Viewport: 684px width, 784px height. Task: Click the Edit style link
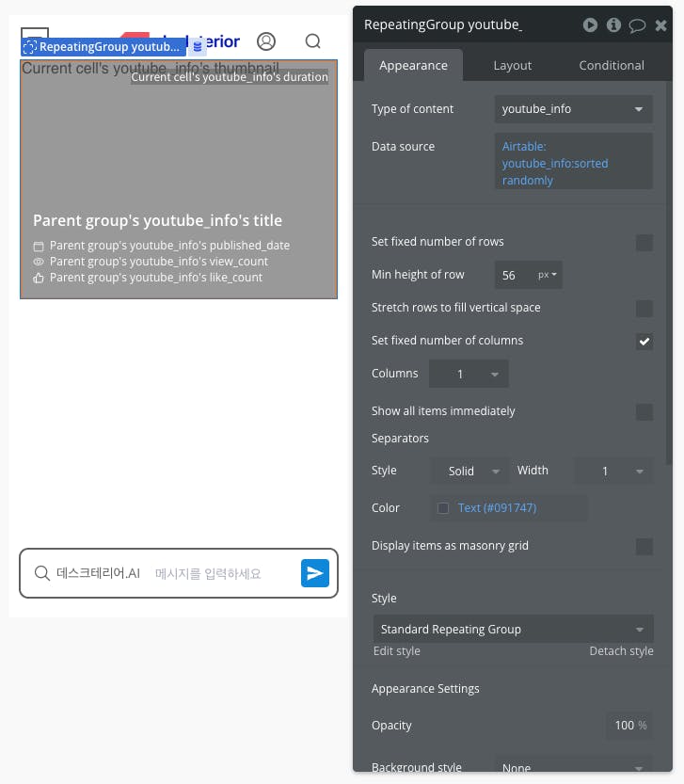coord(396,651)
